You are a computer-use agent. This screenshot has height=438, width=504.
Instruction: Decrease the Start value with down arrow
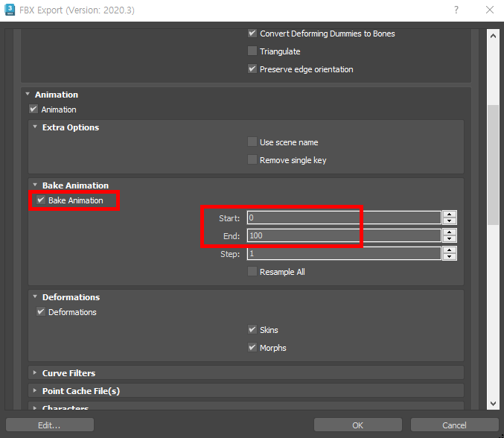point(450,221)
